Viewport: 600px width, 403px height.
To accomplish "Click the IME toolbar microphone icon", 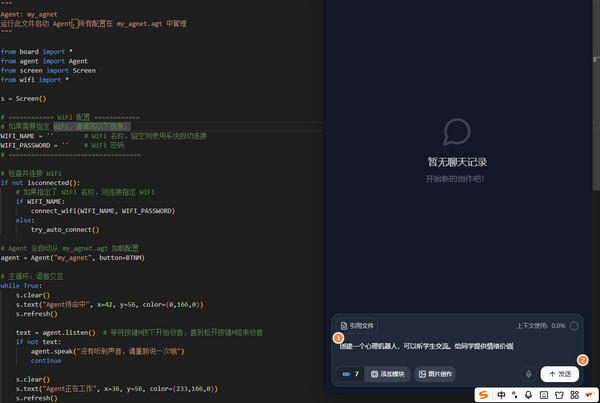I will tap(528, 395).
